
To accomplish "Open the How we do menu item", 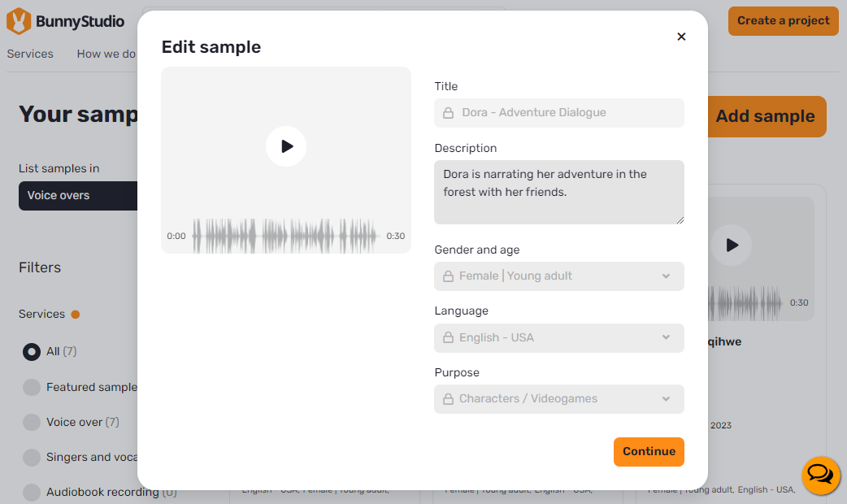I will tap(106, 54).
